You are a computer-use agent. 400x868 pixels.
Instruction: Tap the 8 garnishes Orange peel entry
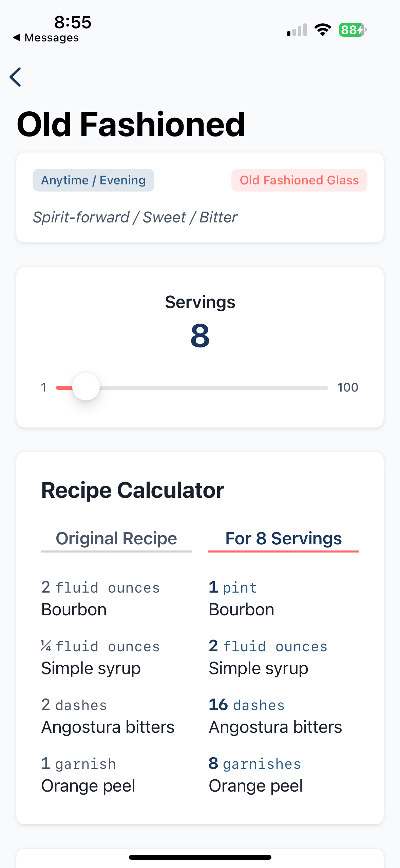click(255, 775)
